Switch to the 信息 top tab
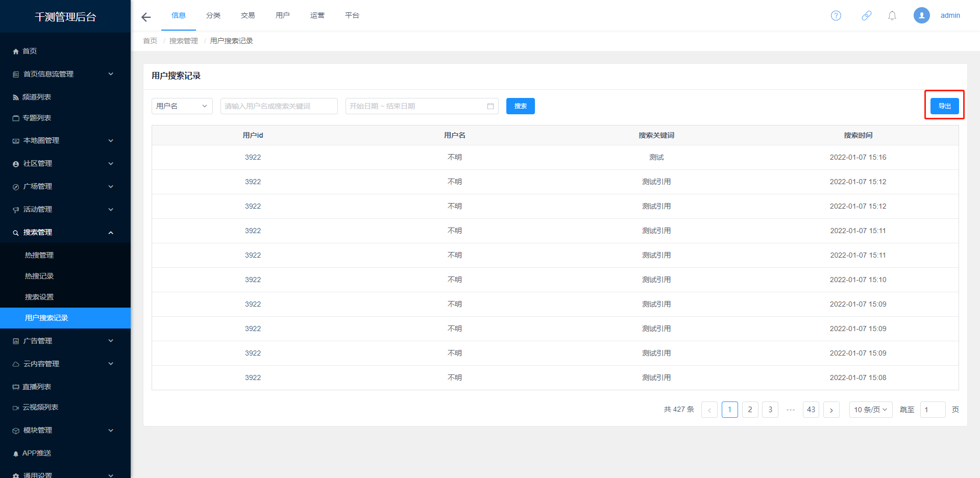The width and height of the screenshot is (980, 478). tap(179, 15)
